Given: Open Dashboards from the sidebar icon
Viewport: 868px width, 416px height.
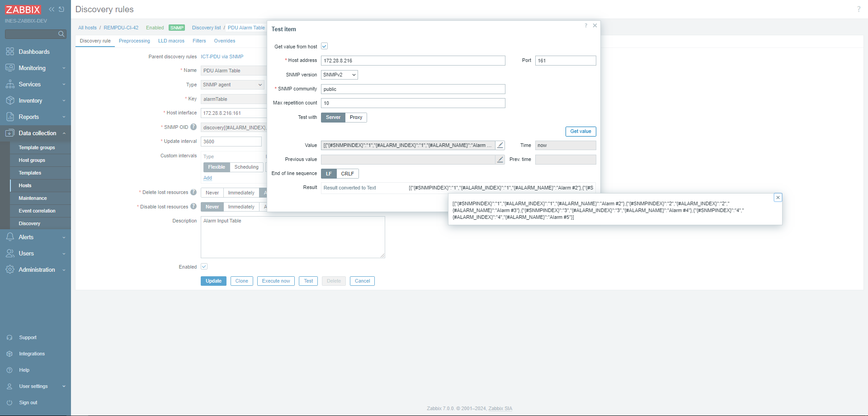Looking at the screenshot, I should click(10, 52).
